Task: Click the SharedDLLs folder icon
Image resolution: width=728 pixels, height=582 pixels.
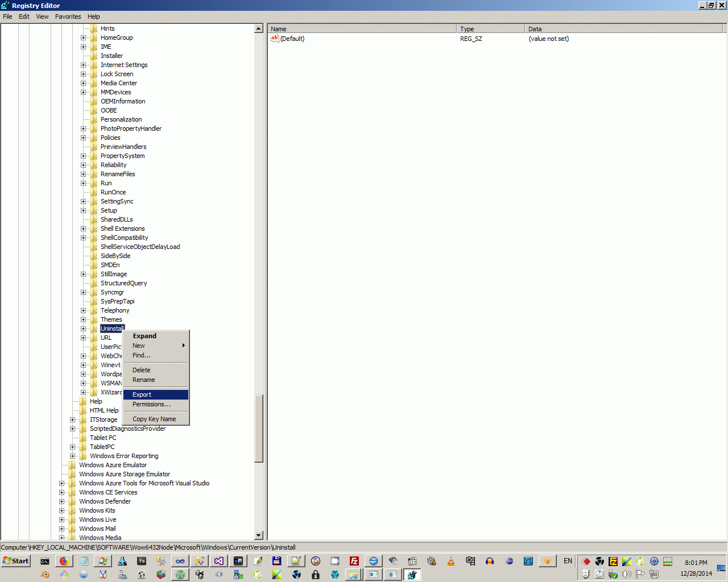Action: 94,219
